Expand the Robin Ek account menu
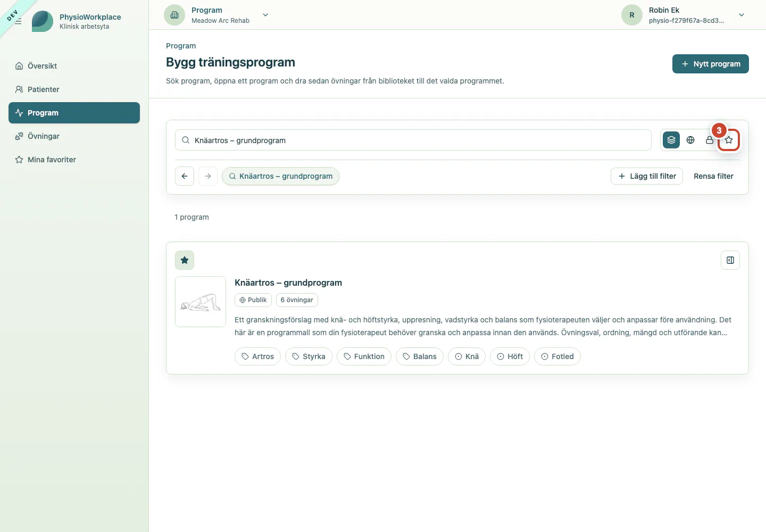The width and height of the screenshot is (766, 532). [x=742, y=15]
